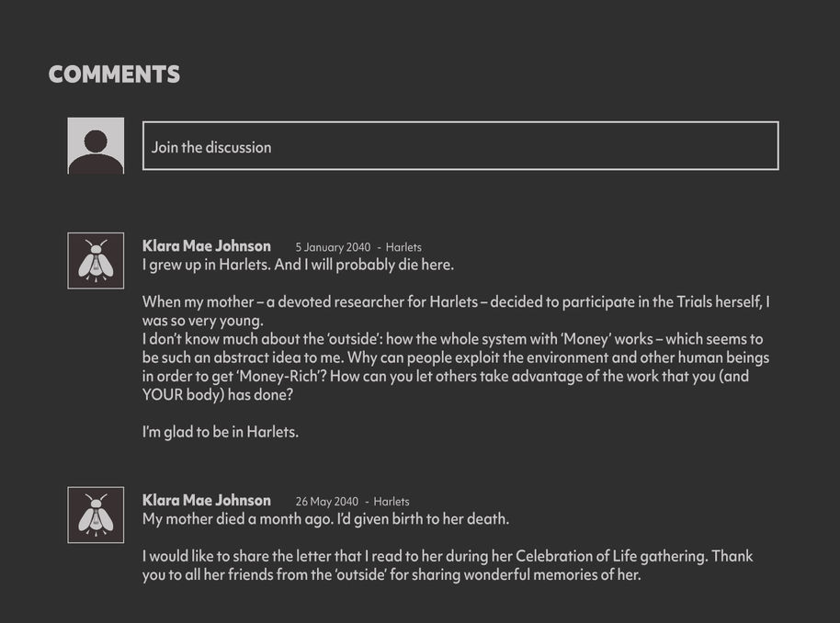Click the user silhouette next to discussion box
Image resolution: width=840 pixels, height=623 pixels.
tap(95, 144)
